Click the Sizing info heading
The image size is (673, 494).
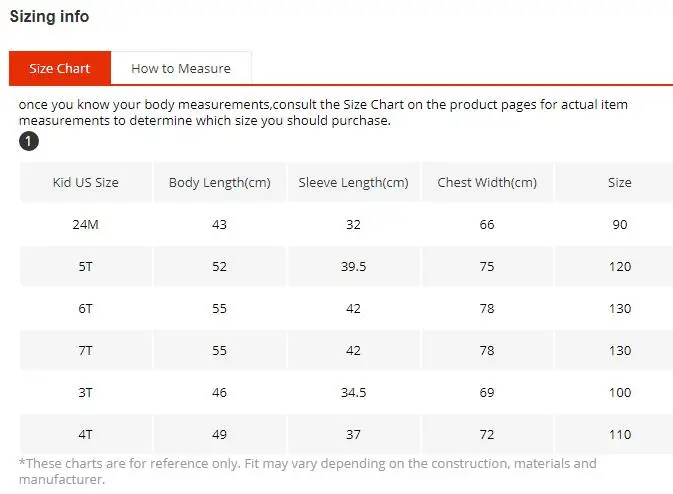(49, 16)
